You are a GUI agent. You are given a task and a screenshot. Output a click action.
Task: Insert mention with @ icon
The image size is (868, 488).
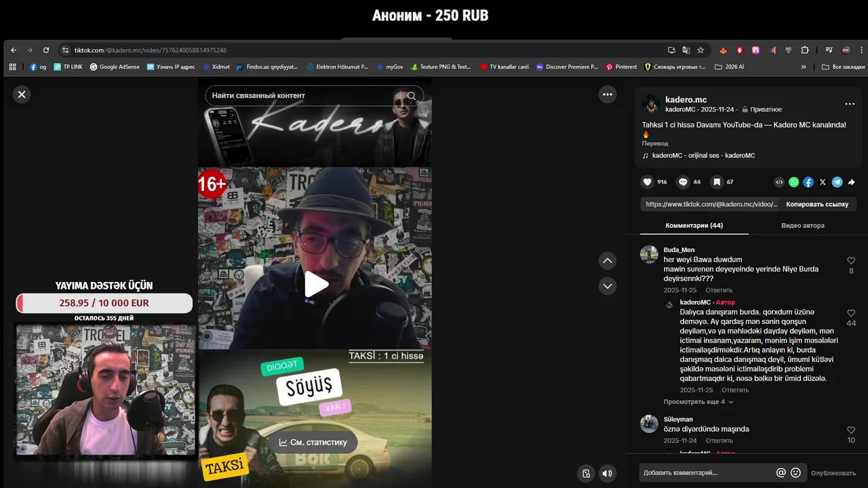pos(781,472)
